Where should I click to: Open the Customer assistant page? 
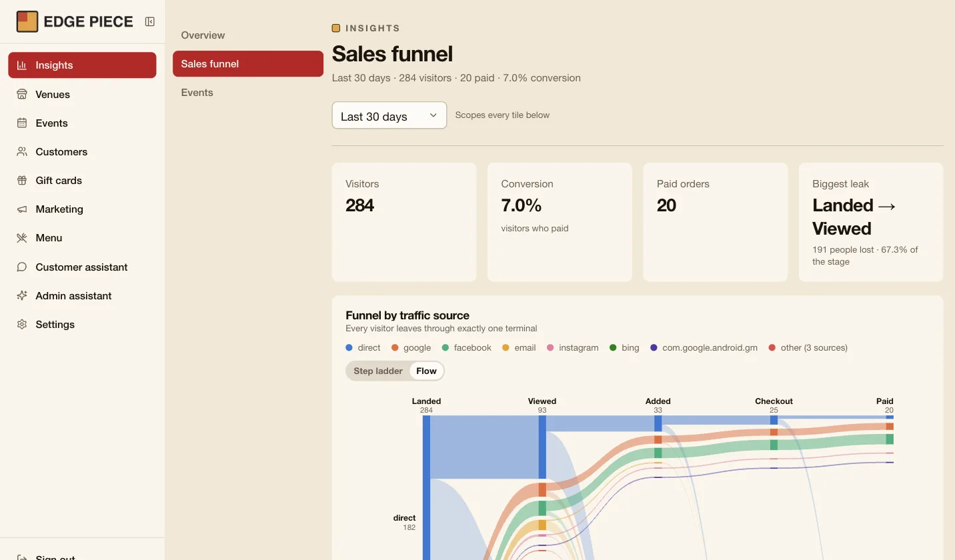[82, 267]
